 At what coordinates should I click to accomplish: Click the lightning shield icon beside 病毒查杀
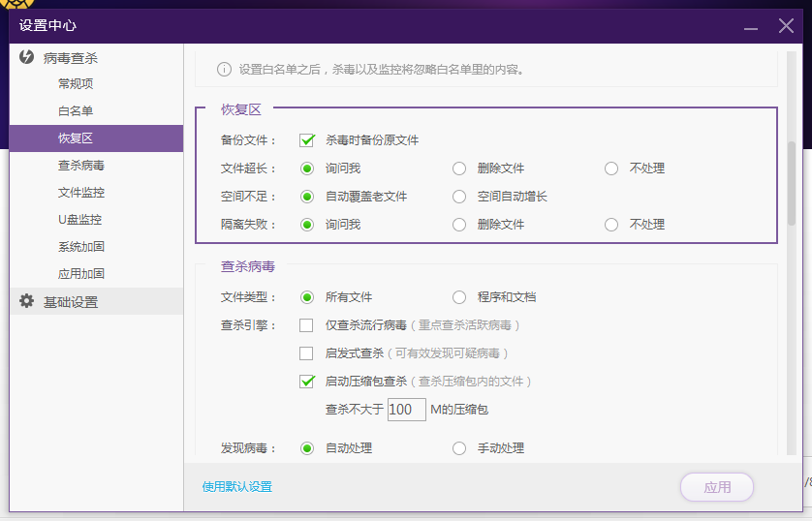click(27, 57)
